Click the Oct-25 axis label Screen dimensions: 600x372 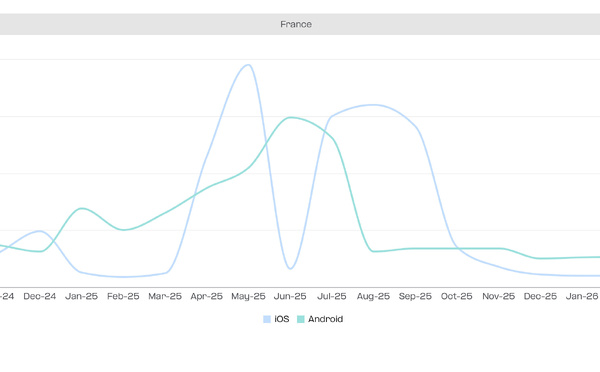457,296
